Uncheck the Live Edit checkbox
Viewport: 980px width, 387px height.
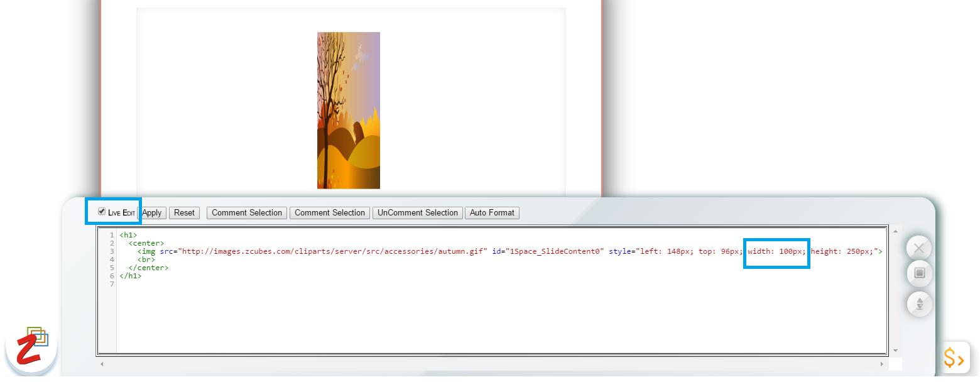coord(102,212)
